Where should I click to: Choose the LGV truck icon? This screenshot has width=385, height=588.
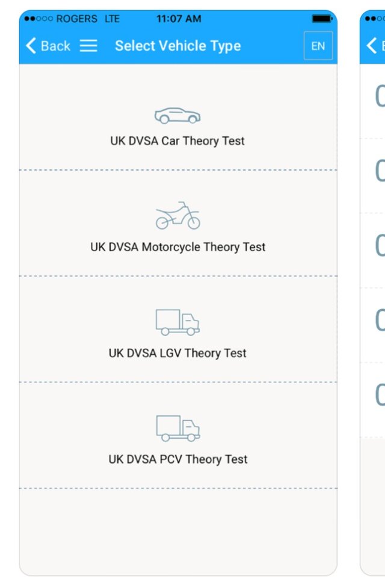pyautogui.click(x=177, y=322)
